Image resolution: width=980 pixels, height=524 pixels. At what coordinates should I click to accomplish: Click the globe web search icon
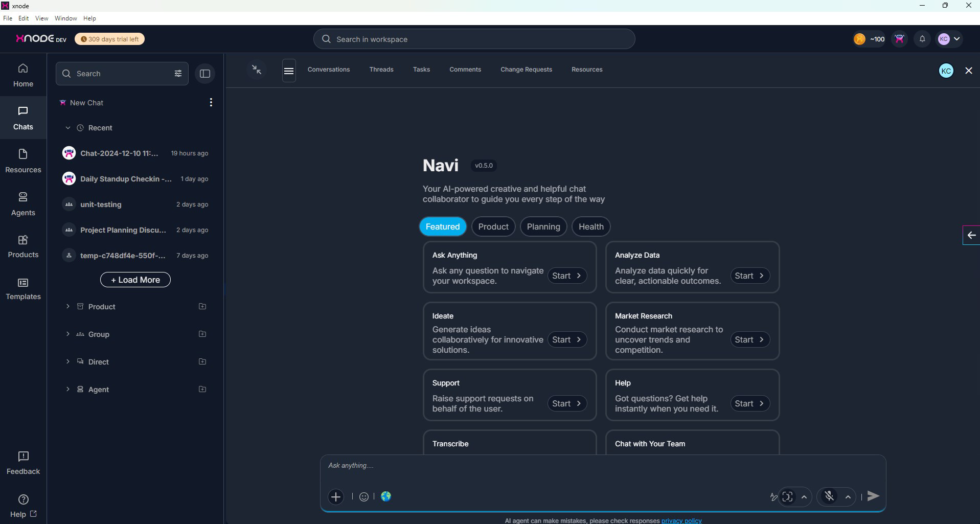[386, 496]
